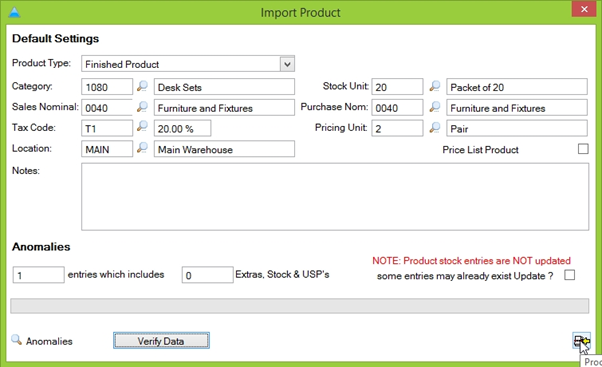Close the Import Product window
The image size is (602, 367).
(x=584, y=9)
